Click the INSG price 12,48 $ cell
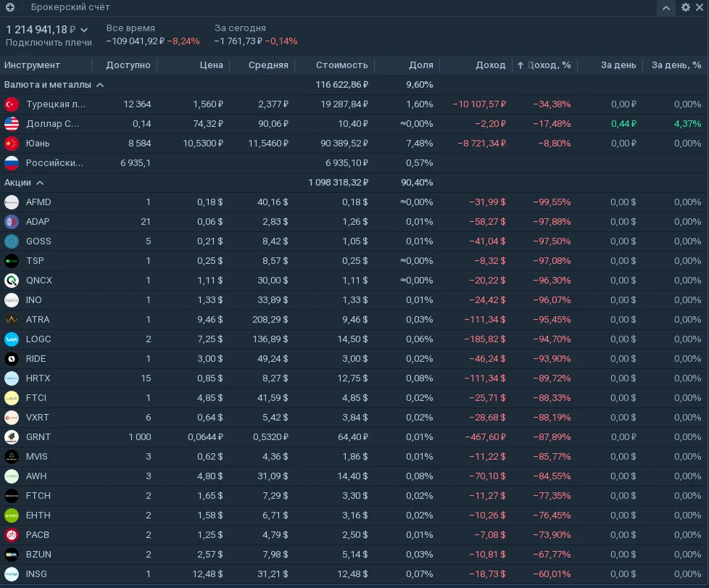This screenshot has width=709, height=588. pos(207,574)
